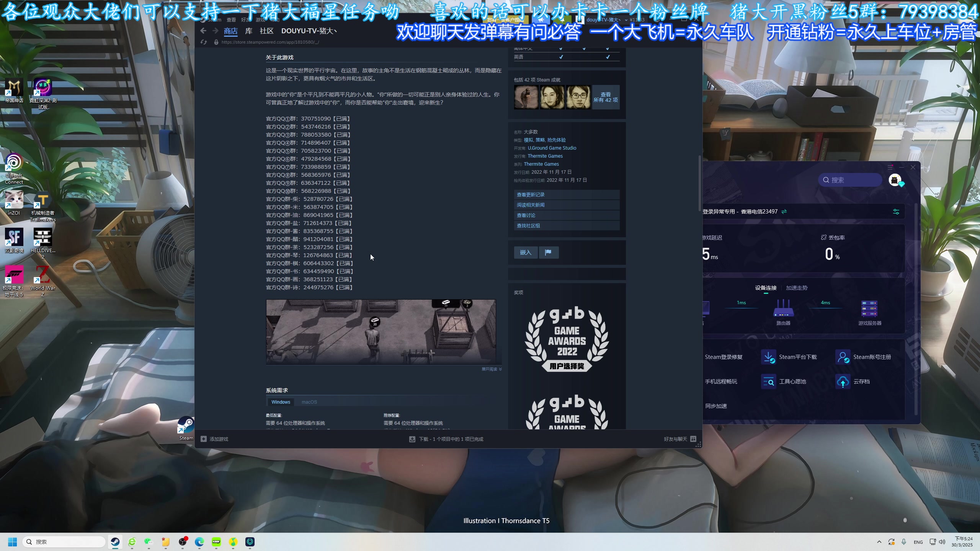Open the 社区 community tab
The image size is (980, 551).
point(266,31)
